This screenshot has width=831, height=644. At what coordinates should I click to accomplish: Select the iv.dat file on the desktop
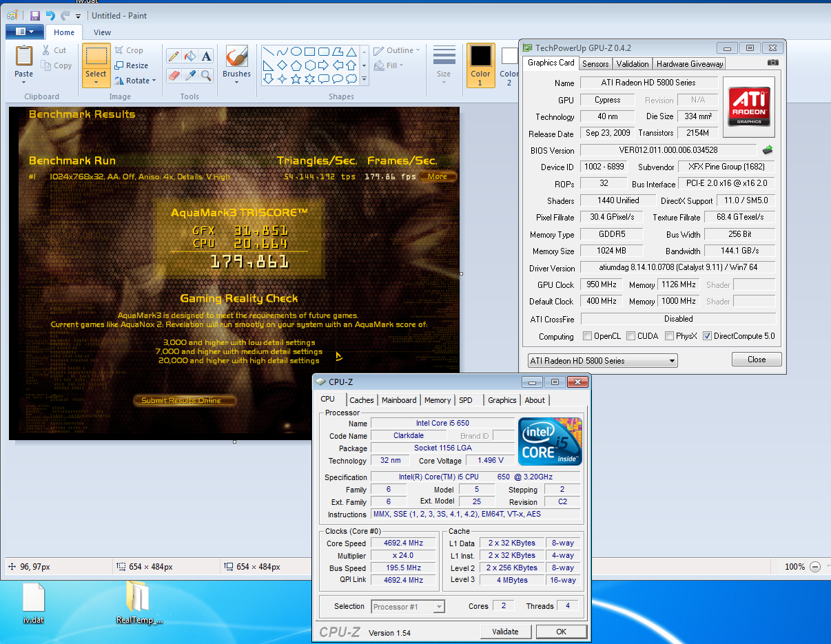click(33, 603)
